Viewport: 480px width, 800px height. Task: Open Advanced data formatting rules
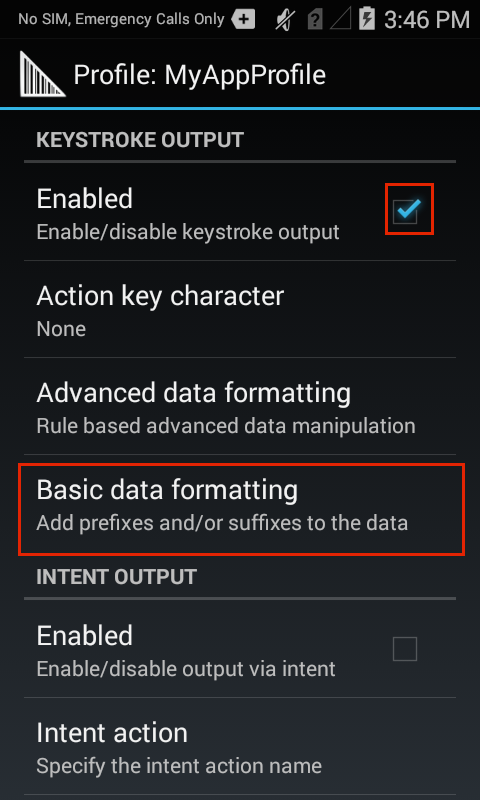(x=240, y=406)
